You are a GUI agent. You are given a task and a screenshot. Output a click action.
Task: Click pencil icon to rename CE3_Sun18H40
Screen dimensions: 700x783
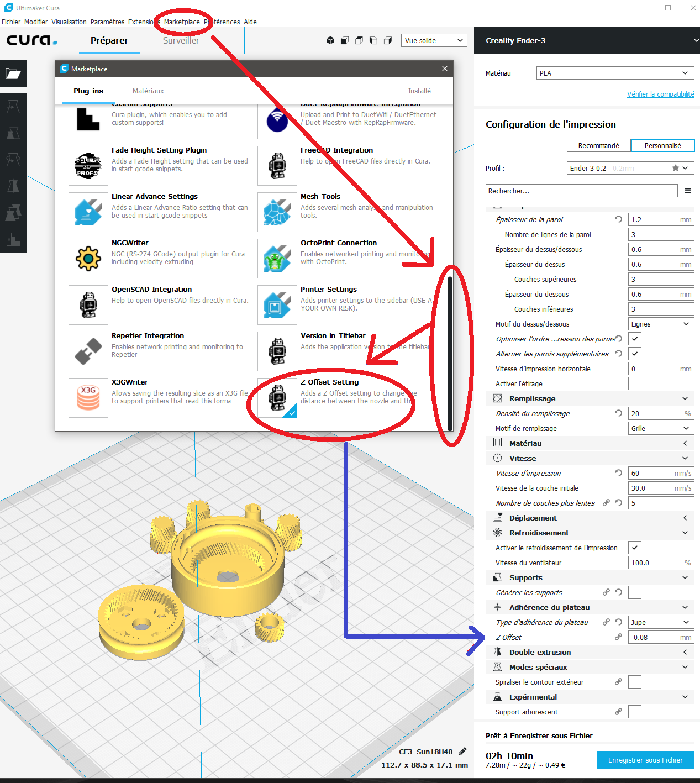(462, 752)
